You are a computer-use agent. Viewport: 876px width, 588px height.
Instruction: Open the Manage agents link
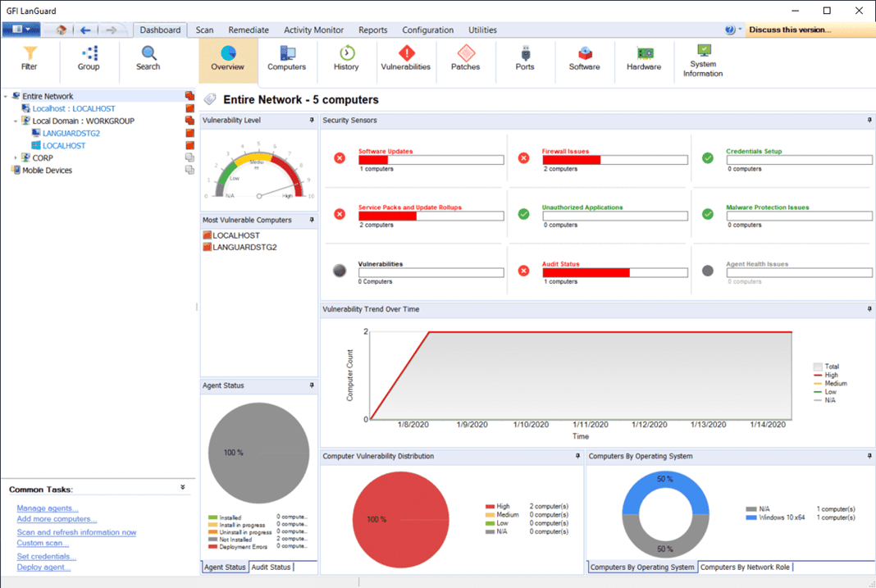(x=47, y=508)
